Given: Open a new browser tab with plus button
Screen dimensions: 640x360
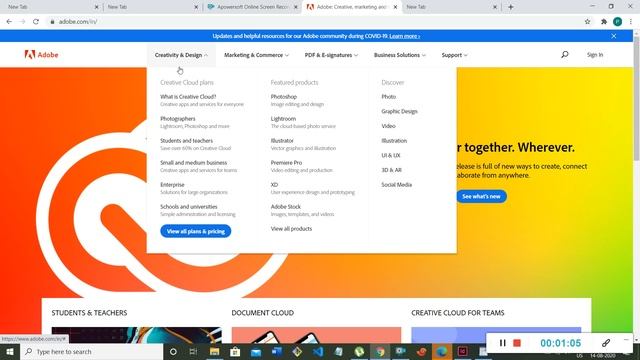Looking at the screenshot, I should point(511,7).
